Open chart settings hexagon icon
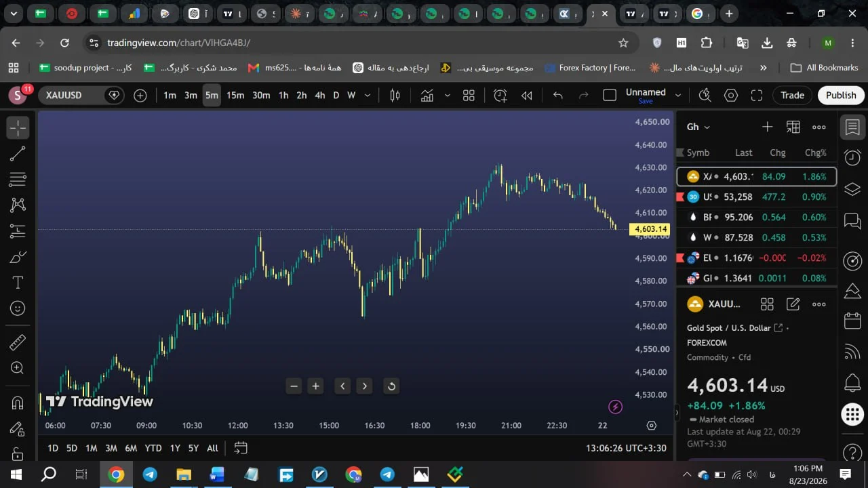 (x=731, y=96)
